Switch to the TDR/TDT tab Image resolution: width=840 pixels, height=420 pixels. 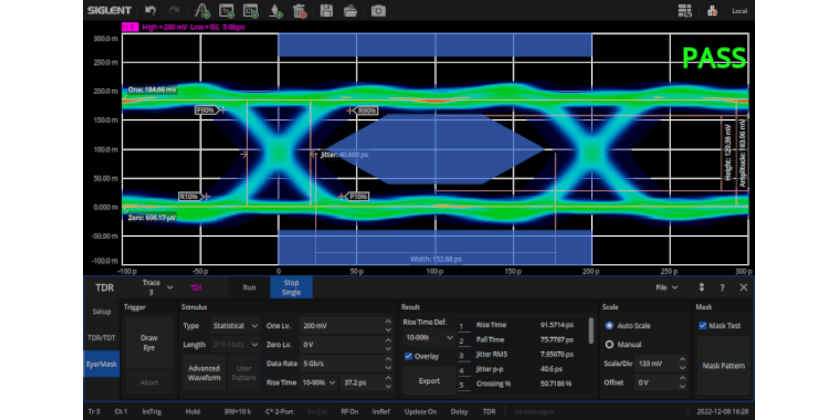point(102,338)
